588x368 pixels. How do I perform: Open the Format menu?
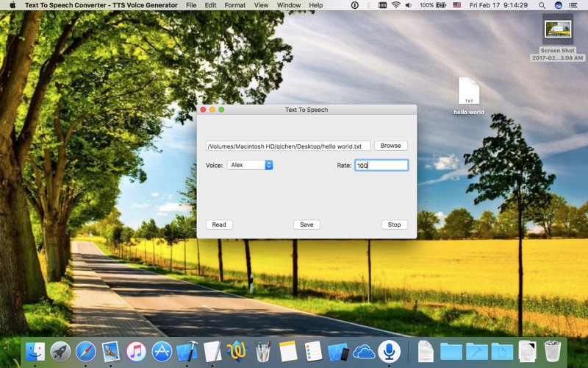(x=235, y=5)
